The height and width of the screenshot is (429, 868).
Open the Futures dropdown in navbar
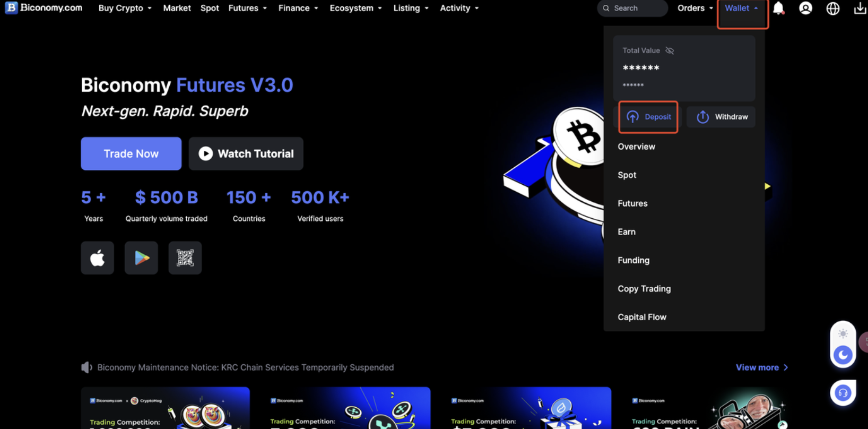click(x=247, y=8)
